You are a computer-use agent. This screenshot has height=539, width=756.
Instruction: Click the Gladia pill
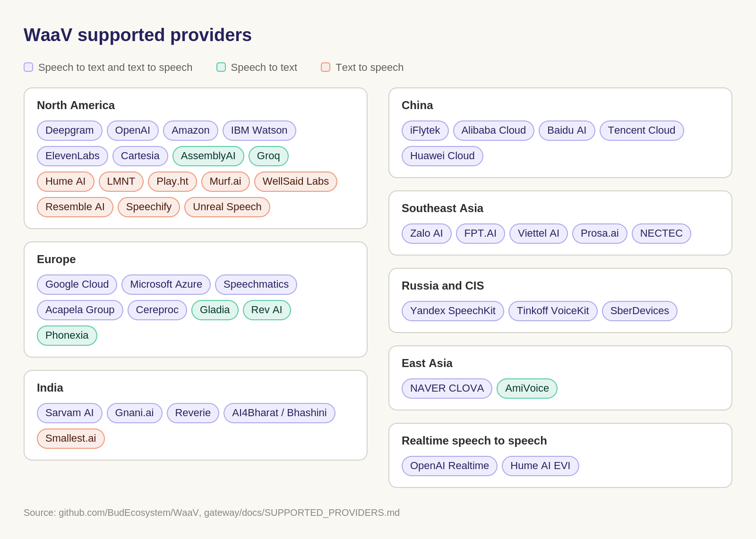tap(215, 310)
